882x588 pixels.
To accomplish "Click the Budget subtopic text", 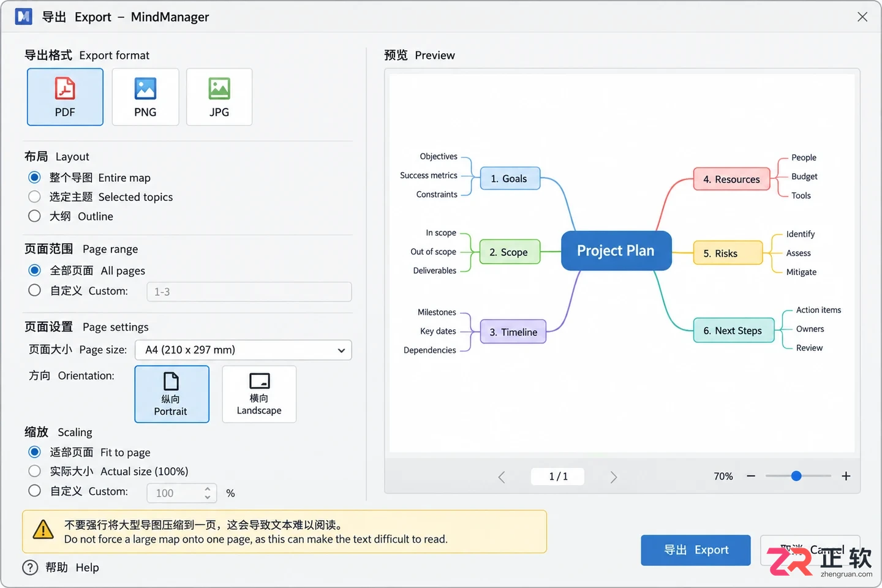I will pos(804,176).
